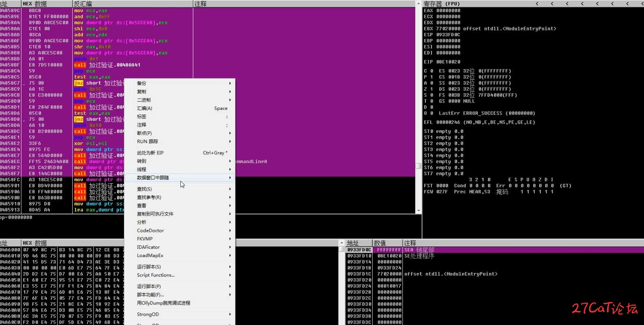Click dump pane scrollbar up arrow

click(x=341, y=242)
